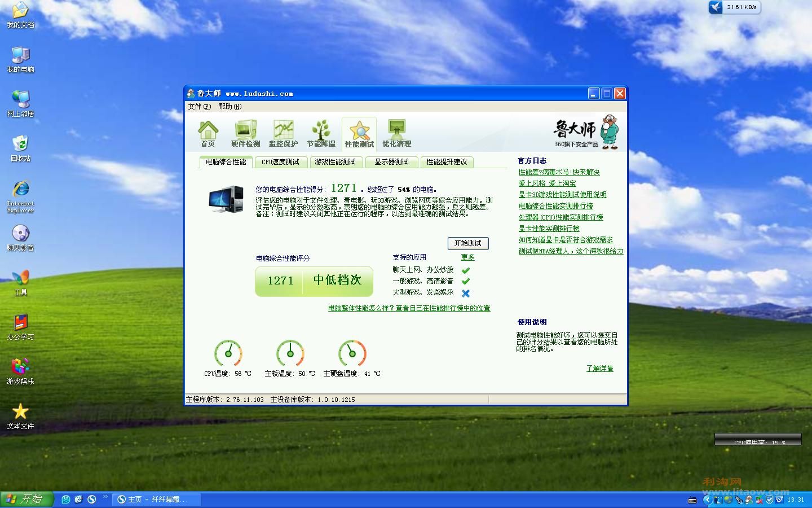Image resolution: width=812 pixels, height=508 pixels.
Task: Click the 360 shield tray icon
Action: coord(769,500)
